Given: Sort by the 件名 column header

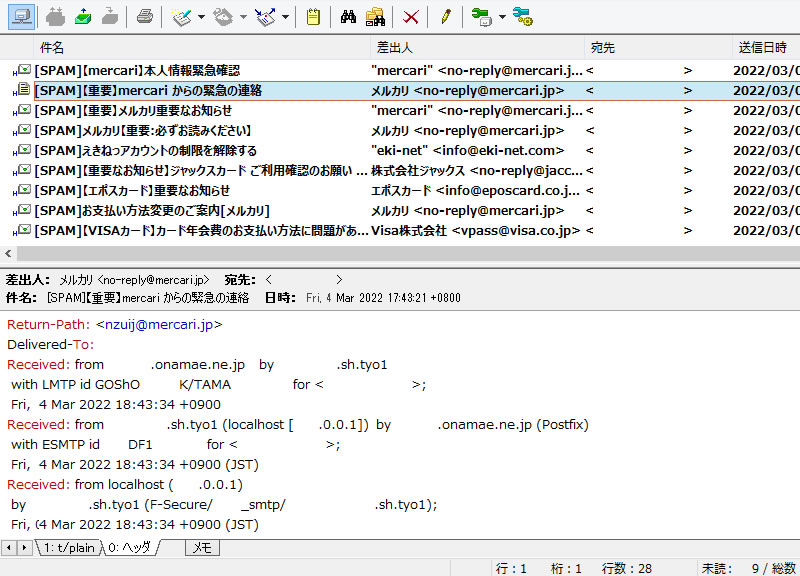Looking at the screenshot, I should tap(202, 48).
